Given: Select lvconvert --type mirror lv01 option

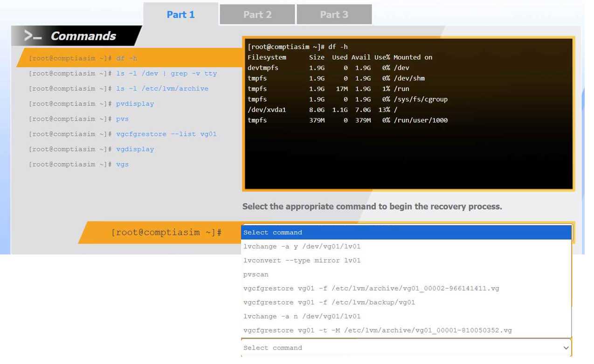Looking at the screenshot, I should (x=301, y=260).
